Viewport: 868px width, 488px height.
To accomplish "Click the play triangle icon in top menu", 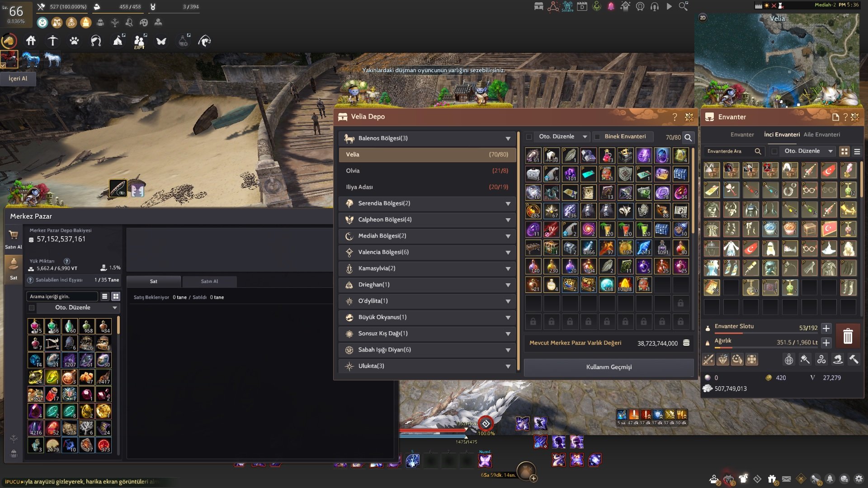I will coord(669,6).
